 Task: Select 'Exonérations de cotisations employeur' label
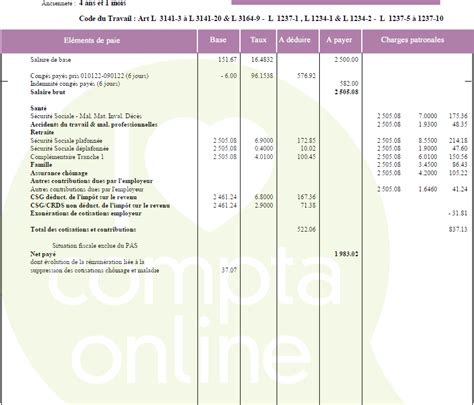click(86, 213)
